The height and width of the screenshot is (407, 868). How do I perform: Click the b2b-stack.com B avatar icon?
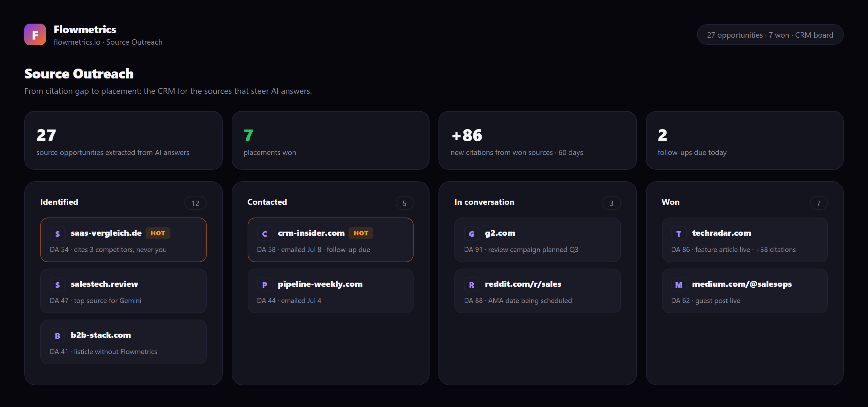pos(57,336)
